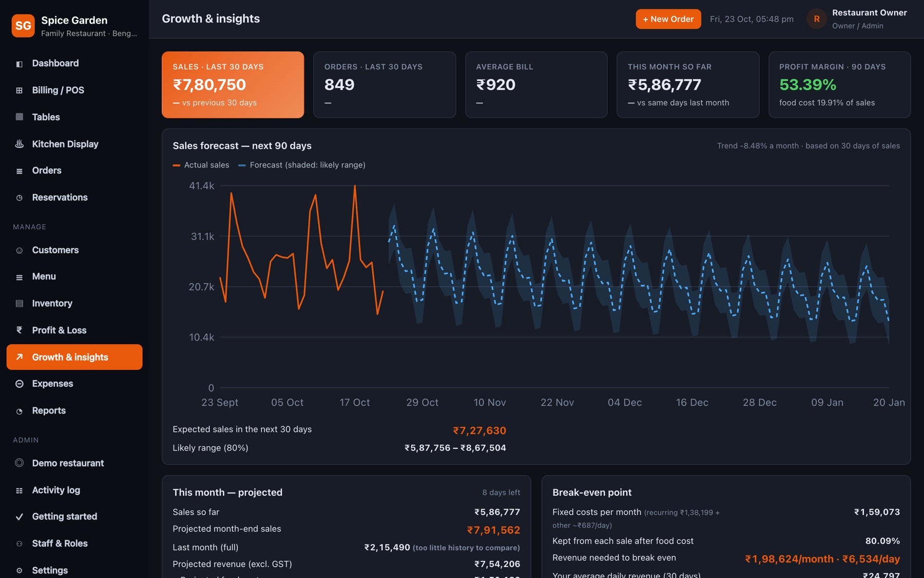The width and height of the screenshot is (924, 578).
Task: Click the Customers smiley icon
Action: pyautogui.click(x=20, y=251)
